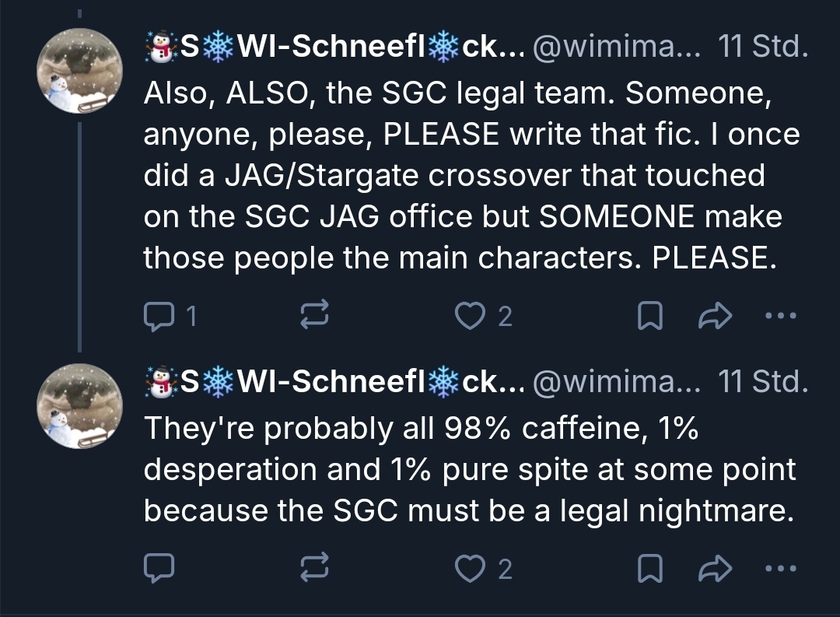Image resolution: width=840 pixels, height=617 pixels.
Task: Like the SGC legal team post
Action: [x=469, y=316]
